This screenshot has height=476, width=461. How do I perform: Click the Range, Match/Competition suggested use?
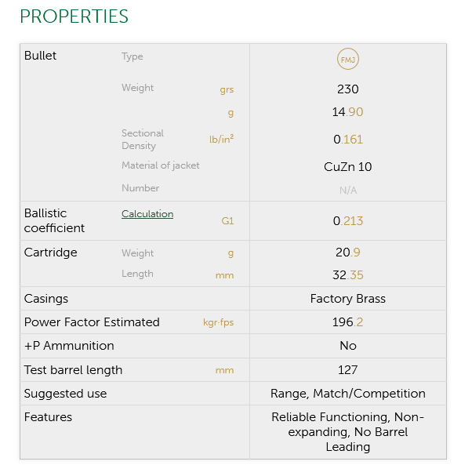[x=348, y=394]
